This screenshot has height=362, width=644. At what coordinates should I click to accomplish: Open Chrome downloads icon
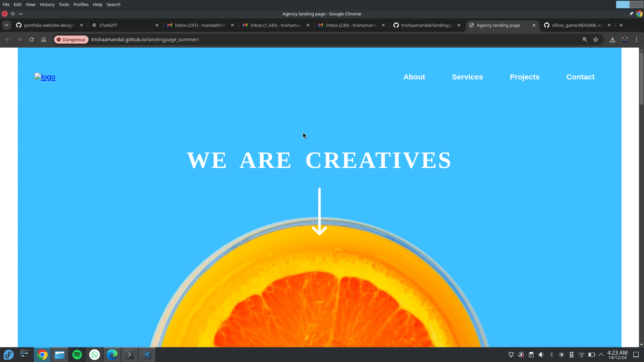[612, 40]
